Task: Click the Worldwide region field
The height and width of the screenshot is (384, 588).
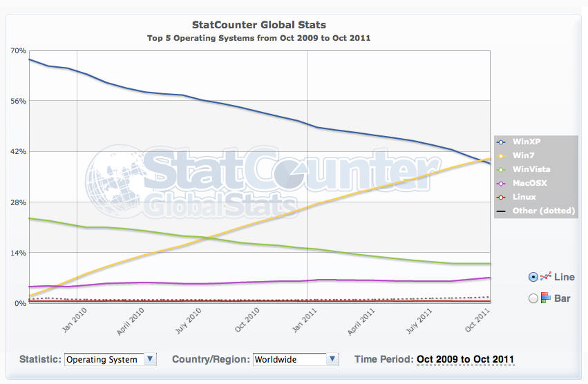Action: point(296,359)
